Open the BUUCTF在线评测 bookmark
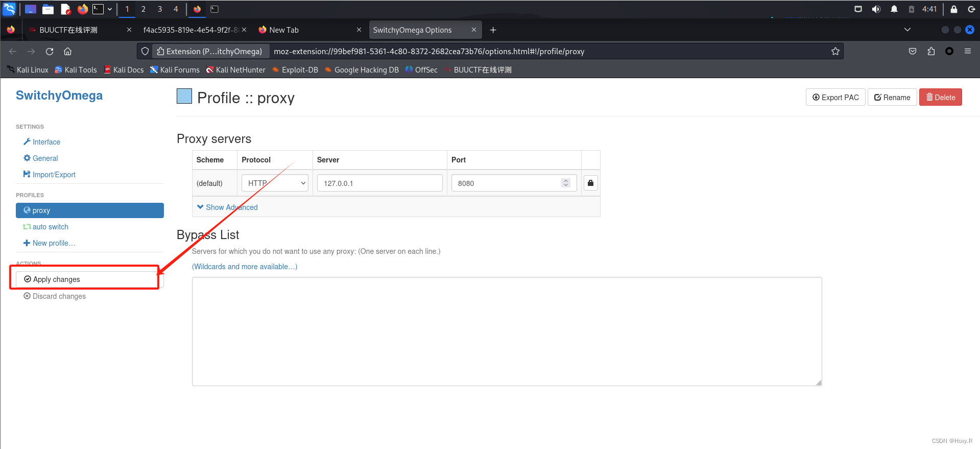980x449 pixels. coord(478,70)
